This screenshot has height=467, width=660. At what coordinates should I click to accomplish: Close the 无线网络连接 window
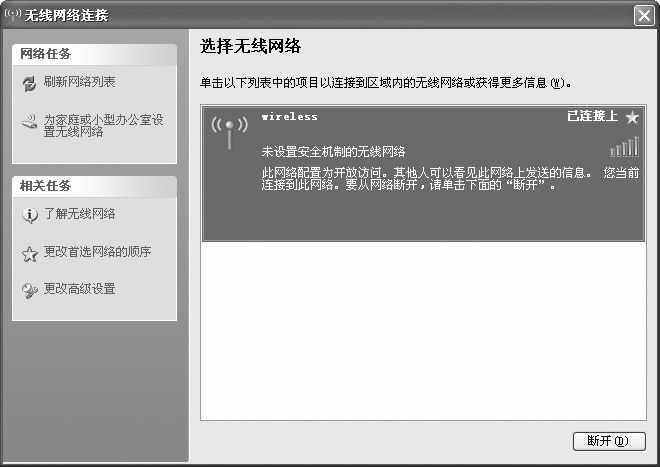(x=643, y=15)
